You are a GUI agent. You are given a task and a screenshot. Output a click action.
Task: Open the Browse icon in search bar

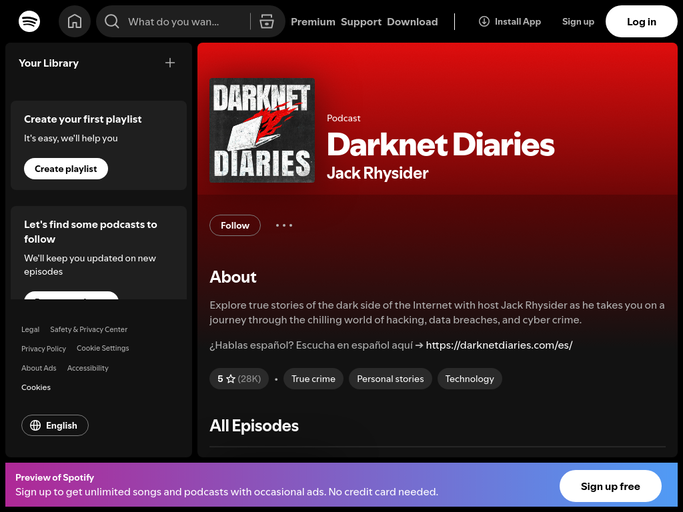(267, 21)
